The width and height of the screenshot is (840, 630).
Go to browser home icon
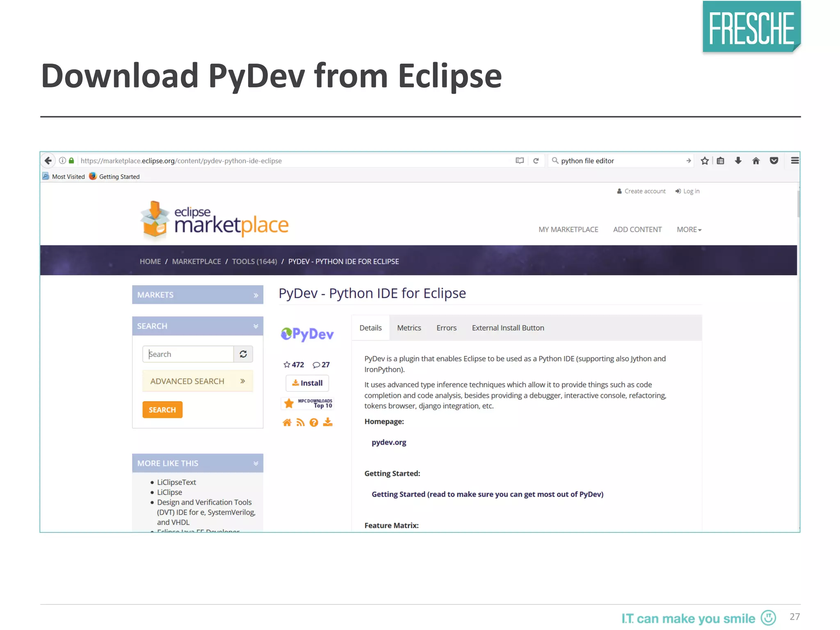[x=756, y=161]
